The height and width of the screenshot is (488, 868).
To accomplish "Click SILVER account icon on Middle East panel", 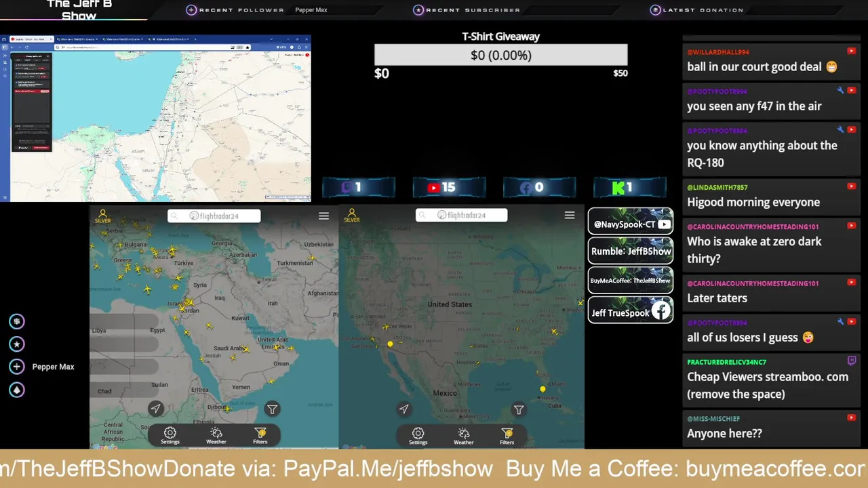I will pyautogui.click(x=103, y=216).
